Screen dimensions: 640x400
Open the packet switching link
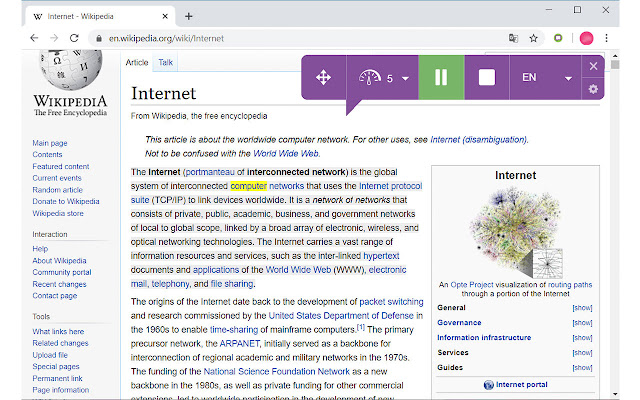[391, 302]
